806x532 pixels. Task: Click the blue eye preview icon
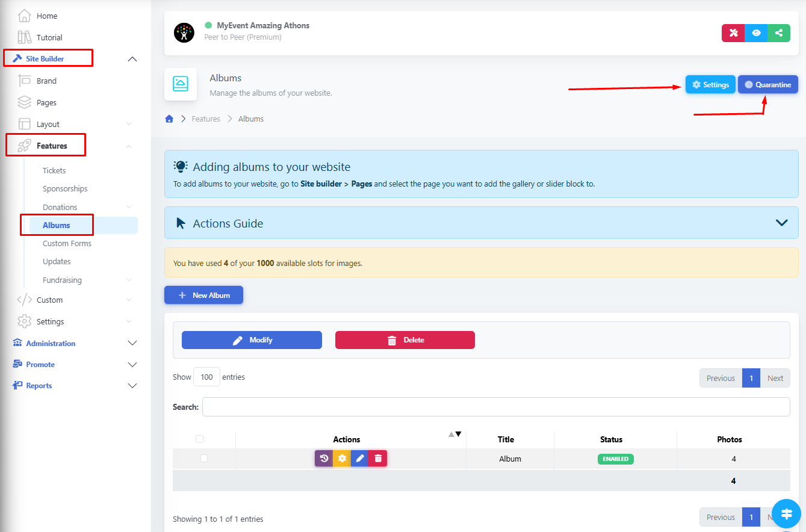pyautogui.click(x=756, y=33)
